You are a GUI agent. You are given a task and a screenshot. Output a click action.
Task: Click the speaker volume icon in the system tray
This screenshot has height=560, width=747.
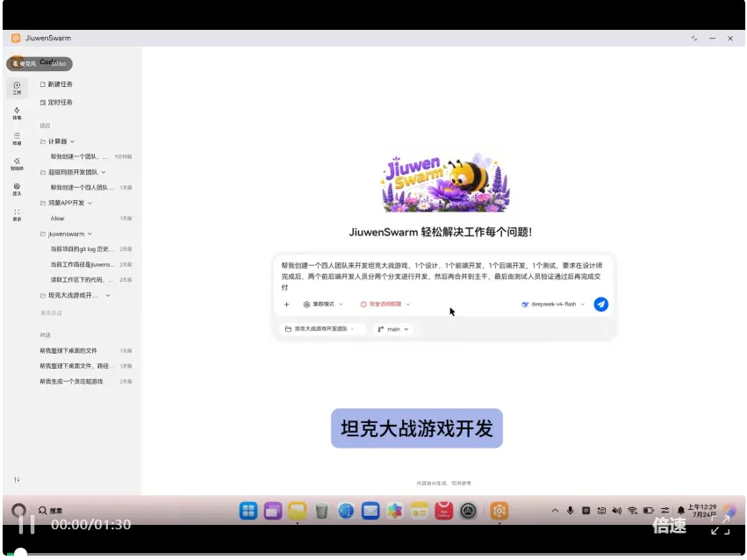616,511
